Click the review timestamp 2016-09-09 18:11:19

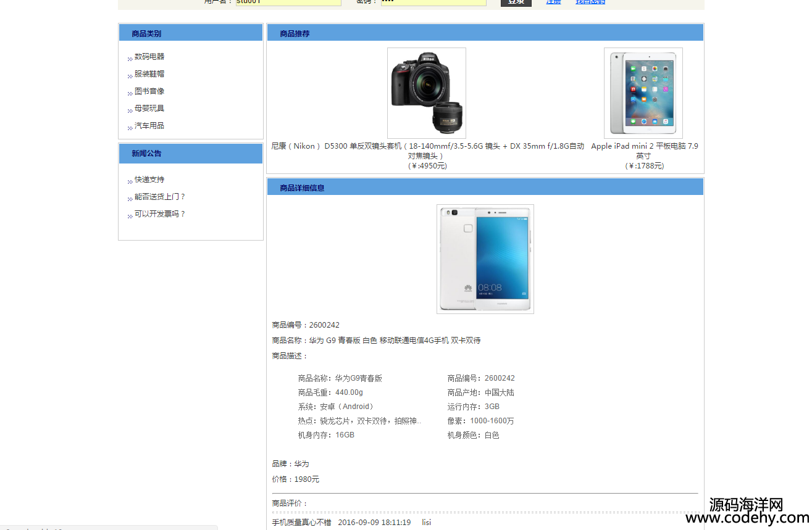374,523
